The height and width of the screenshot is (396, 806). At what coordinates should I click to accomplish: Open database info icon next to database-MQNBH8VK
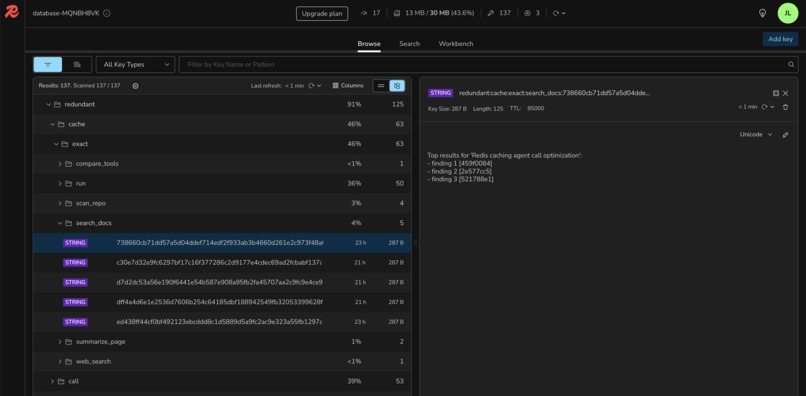(107, 13)
